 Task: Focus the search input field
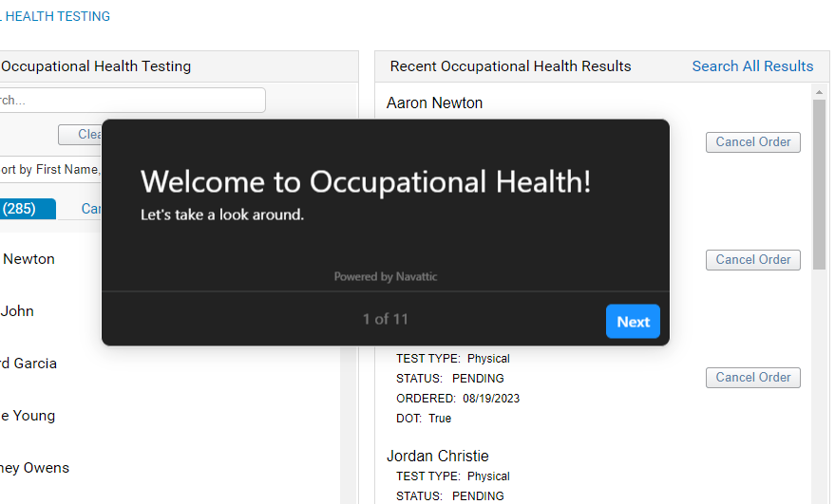[x=132, y=100]
